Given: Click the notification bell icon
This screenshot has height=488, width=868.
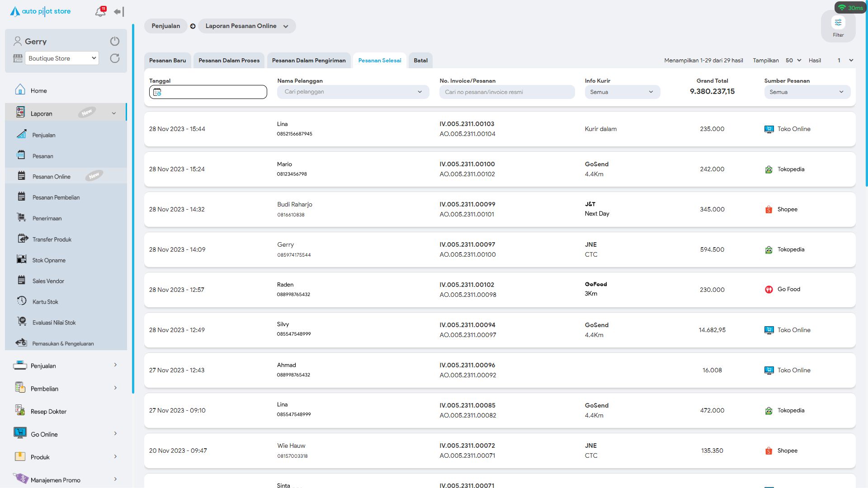Looking at the screenshot, I should tap(100, 12).
